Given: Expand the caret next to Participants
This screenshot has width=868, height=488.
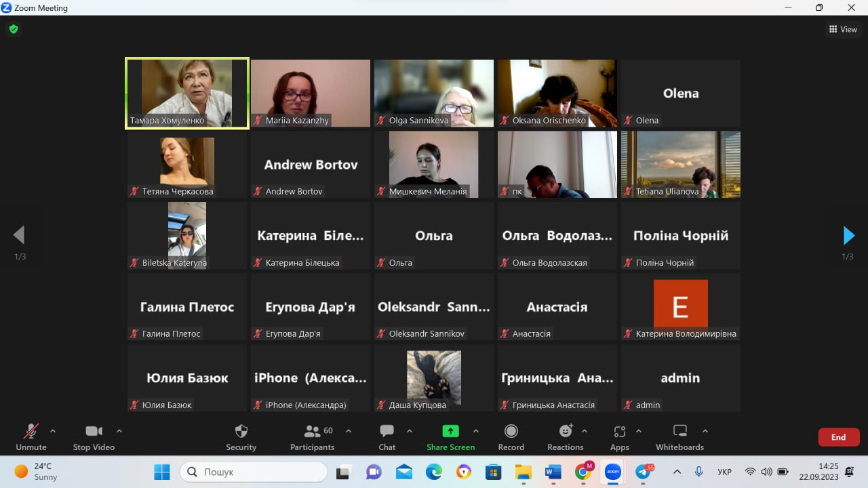Looking at the screenshot, I should [349, 430].
